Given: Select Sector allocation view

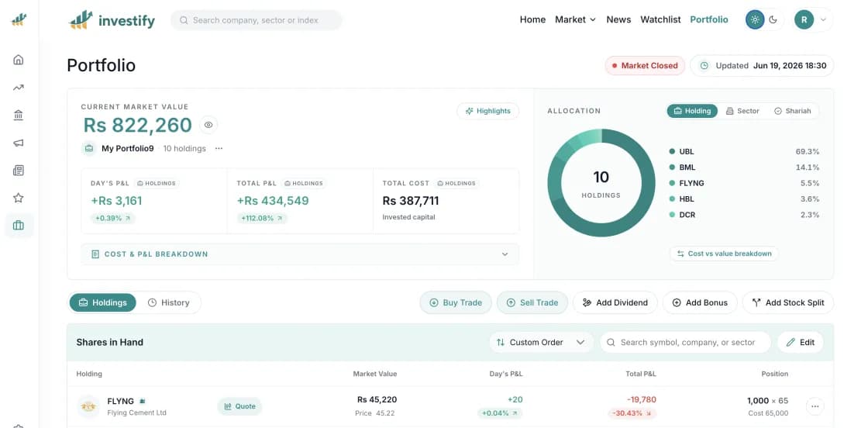Looking at the screenshot, I should [742, 111].
